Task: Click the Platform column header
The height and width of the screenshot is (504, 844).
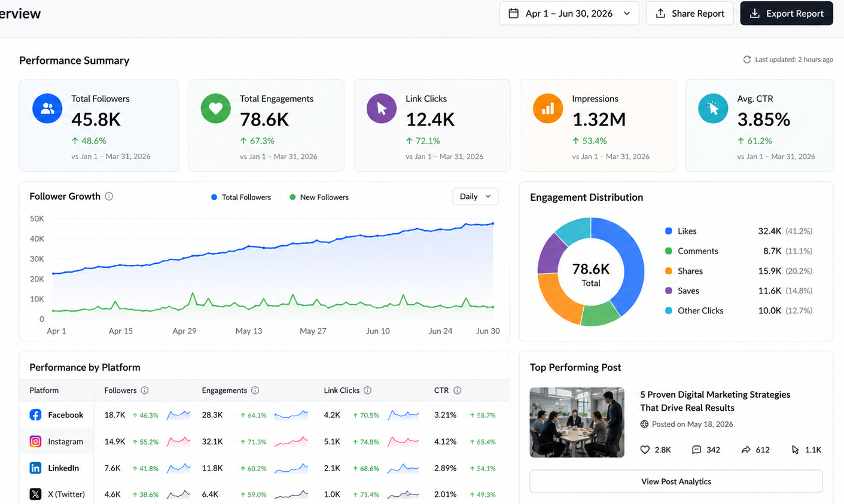Action: pos(44,390)
